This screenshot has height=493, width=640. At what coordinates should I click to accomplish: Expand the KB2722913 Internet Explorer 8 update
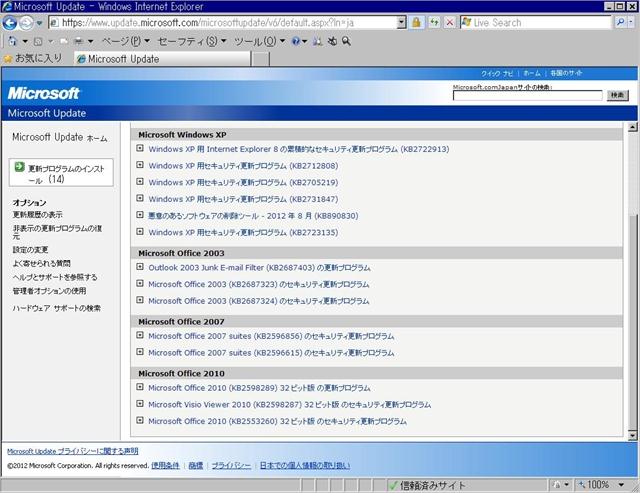[x=140, y=148]
